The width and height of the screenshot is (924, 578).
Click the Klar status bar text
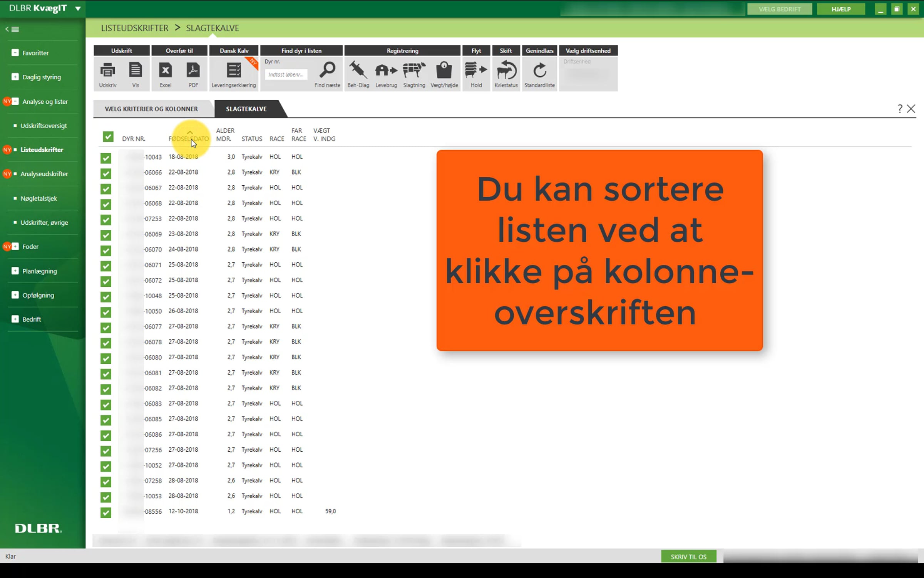[10, 556]
